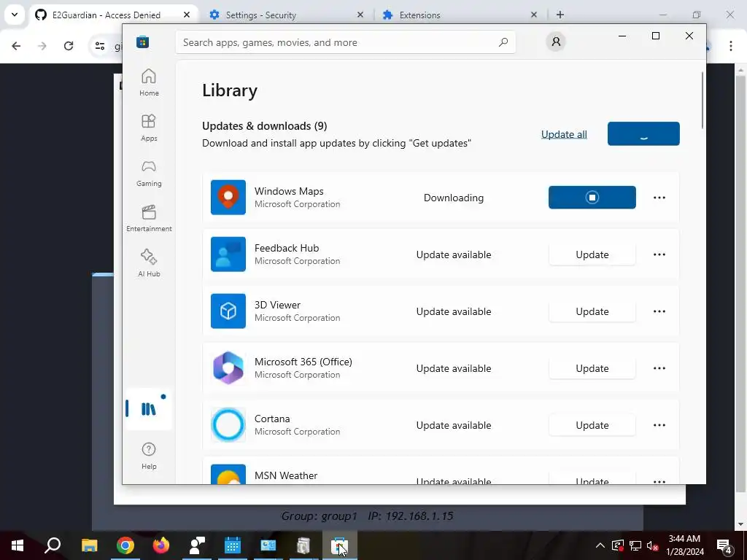Click the muted volume tray icon

(x=653, y=545)
